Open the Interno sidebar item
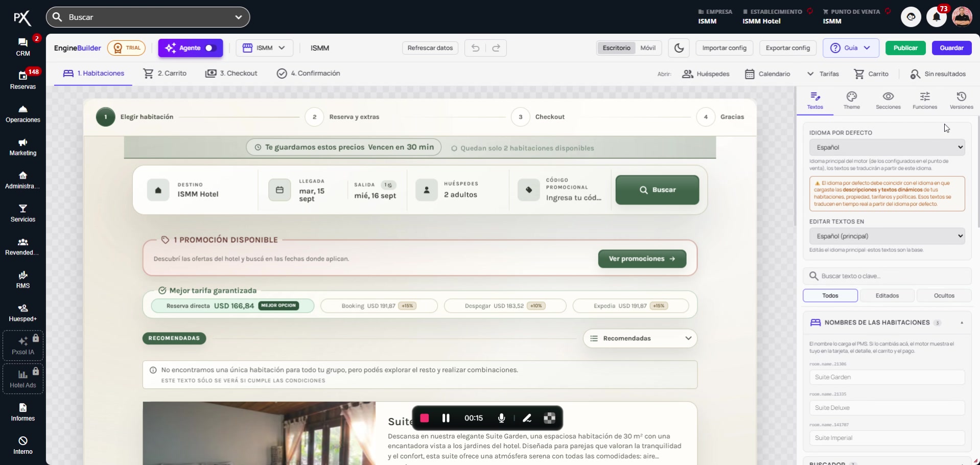Image resolution: width=980 pixels, height=465 pixels. 23,446
